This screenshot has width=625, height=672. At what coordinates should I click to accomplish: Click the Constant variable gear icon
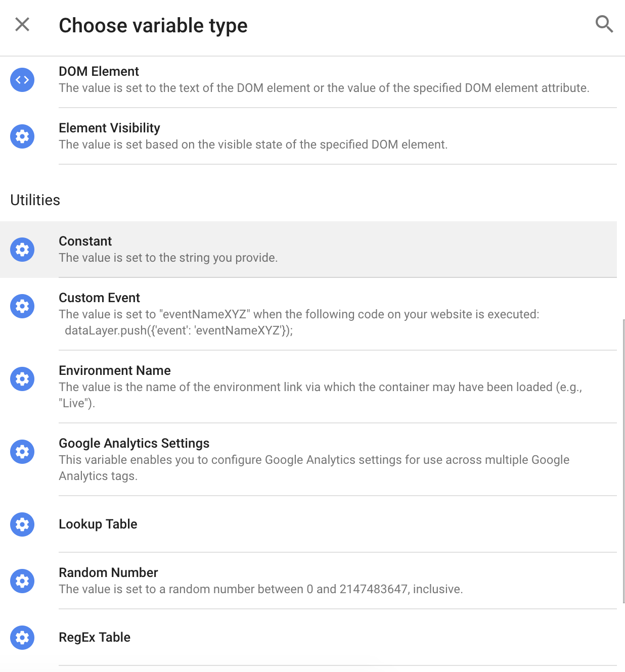(x=22, y=250)
